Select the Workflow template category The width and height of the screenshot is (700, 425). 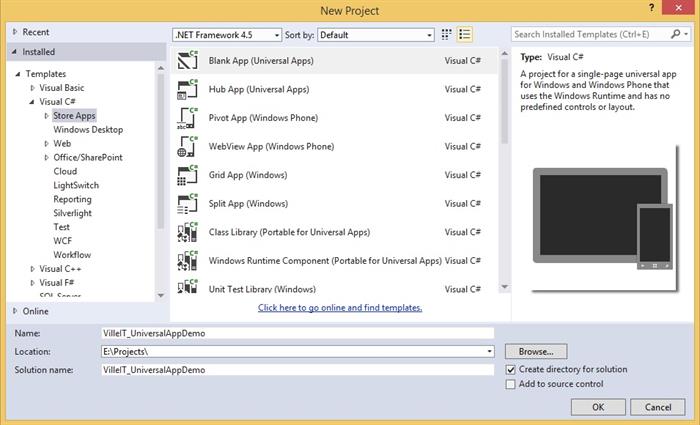click(72, 254)
